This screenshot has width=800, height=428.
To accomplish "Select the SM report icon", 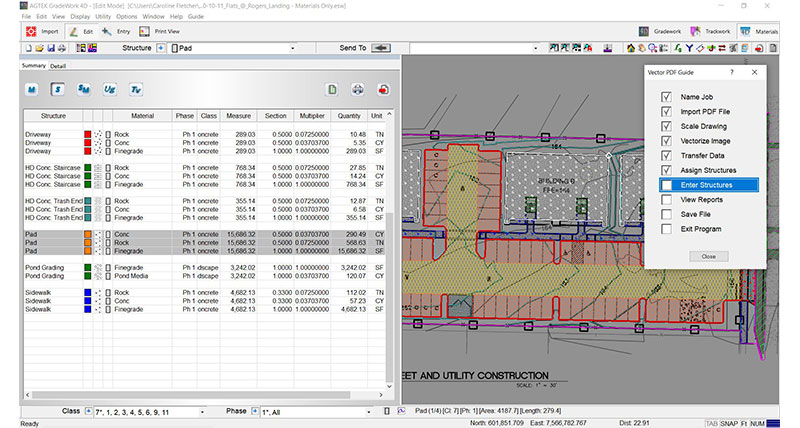I will [84, 90].
